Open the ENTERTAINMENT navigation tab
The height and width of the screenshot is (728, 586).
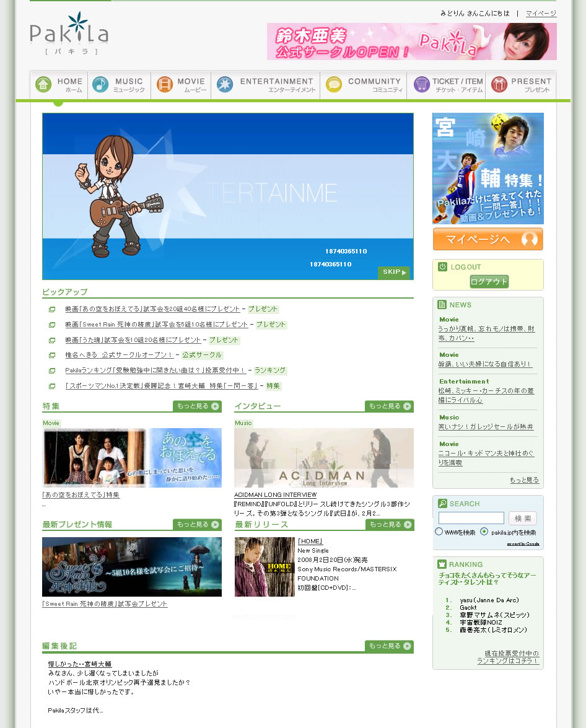266,85
